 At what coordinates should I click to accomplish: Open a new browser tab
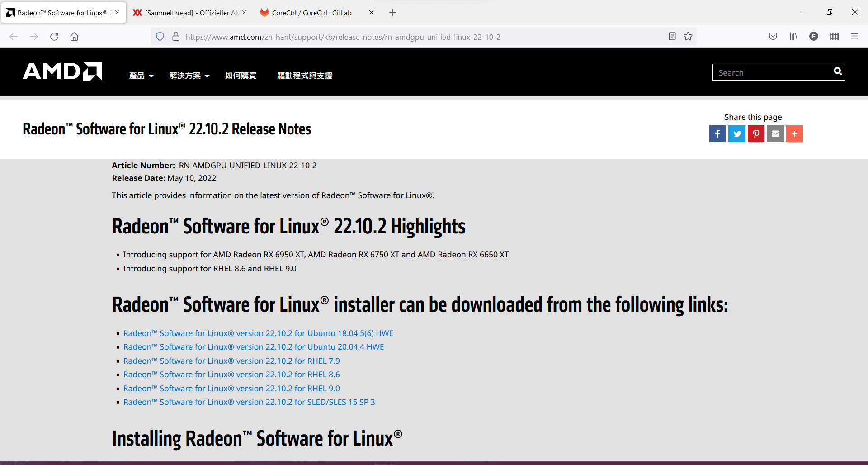(392, 13)
